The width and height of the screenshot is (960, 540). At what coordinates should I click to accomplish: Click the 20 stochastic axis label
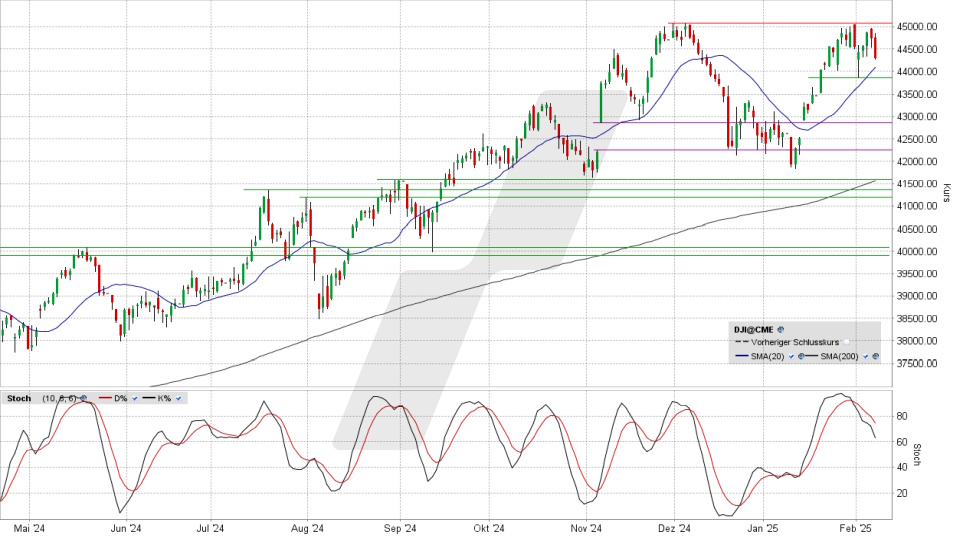[902, 493]
